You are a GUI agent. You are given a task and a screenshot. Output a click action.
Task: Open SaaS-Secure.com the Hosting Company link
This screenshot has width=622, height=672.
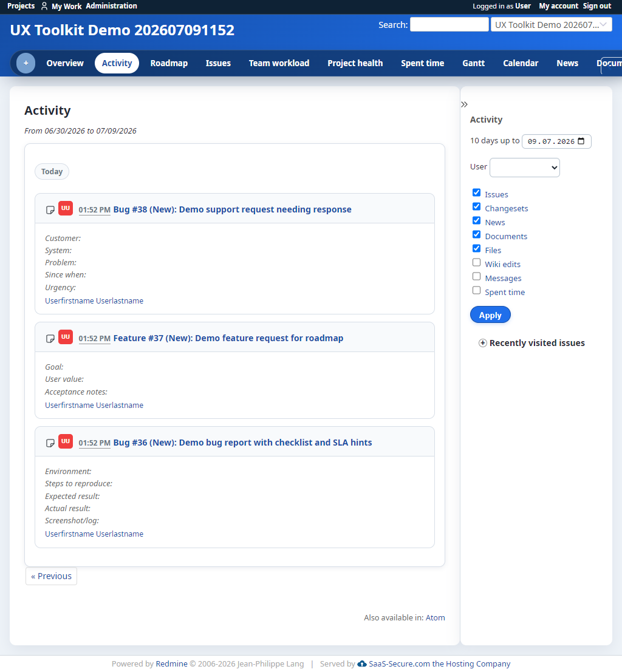[439, 664]
